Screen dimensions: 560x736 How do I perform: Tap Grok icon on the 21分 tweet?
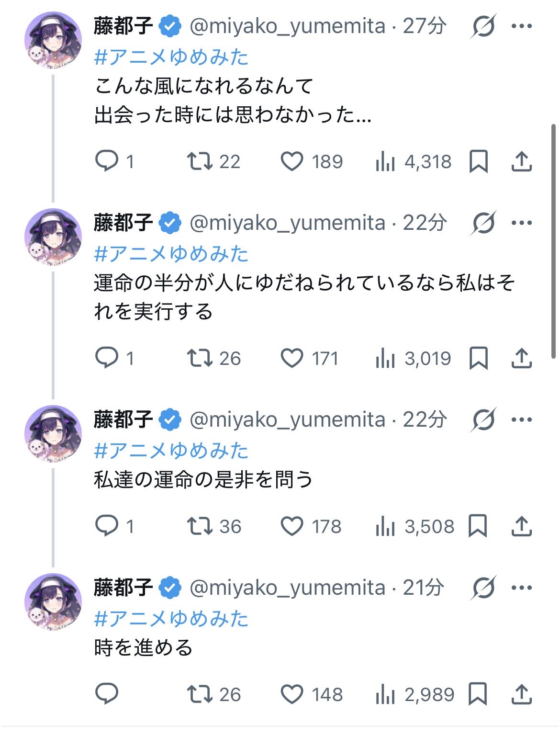coord(483,588)
